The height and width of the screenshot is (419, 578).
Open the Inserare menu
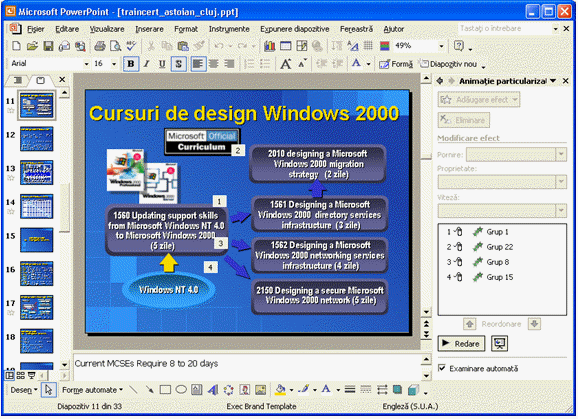[149, 29]
